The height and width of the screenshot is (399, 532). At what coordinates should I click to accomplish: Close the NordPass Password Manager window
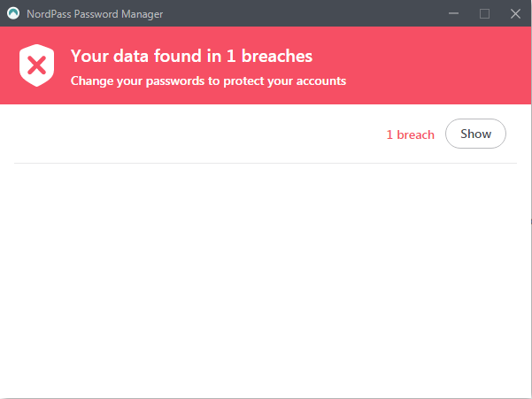tap(515, 13)
